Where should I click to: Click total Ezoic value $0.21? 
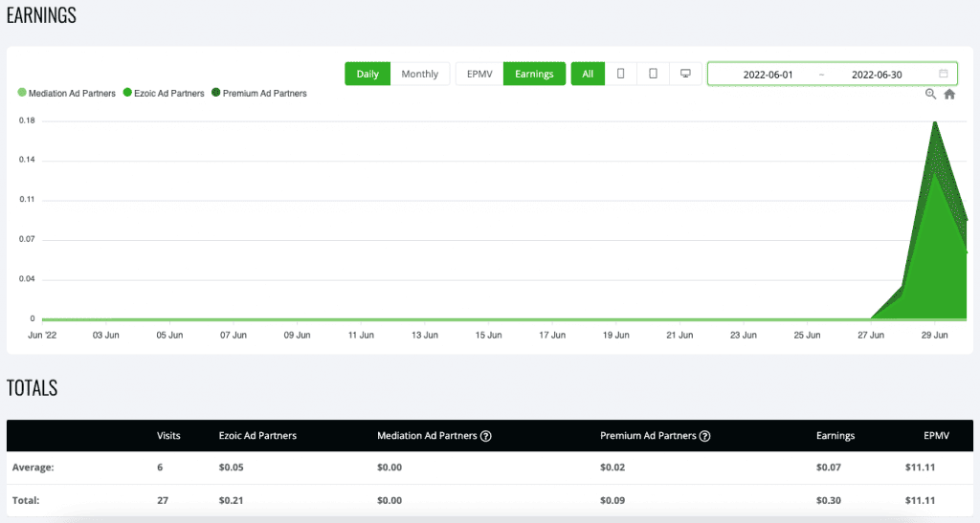tap(232, 500)
